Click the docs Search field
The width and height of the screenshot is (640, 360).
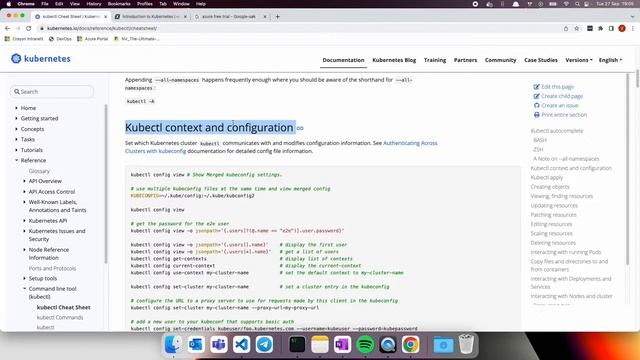pyautogui.click(x=52, y=92)
